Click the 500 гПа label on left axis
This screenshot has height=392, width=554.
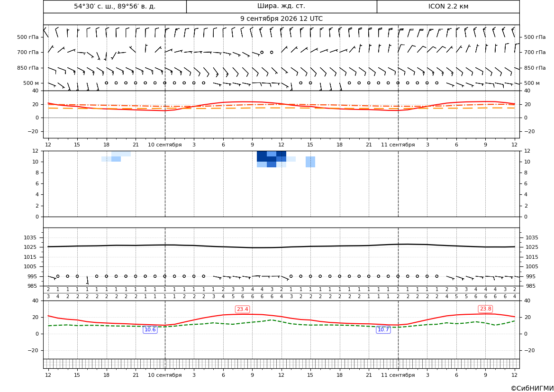pos(28,37)
